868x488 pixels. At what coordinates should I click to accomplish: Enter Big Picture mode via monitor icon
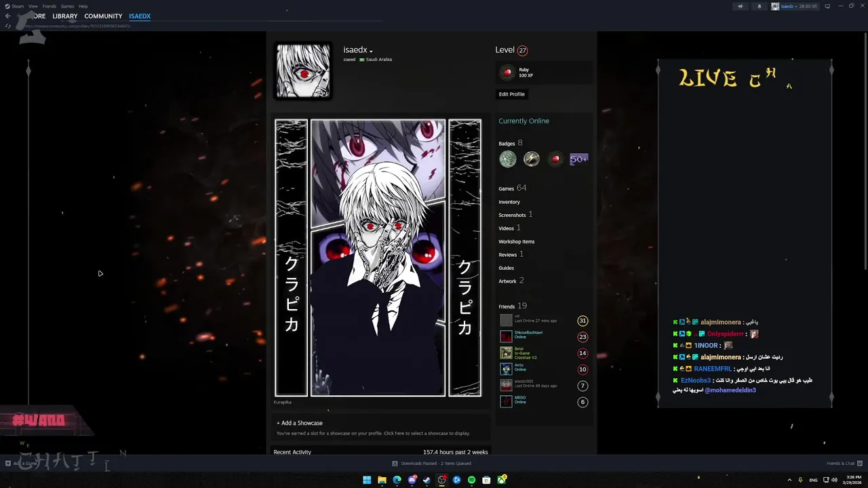coord(827,6)
